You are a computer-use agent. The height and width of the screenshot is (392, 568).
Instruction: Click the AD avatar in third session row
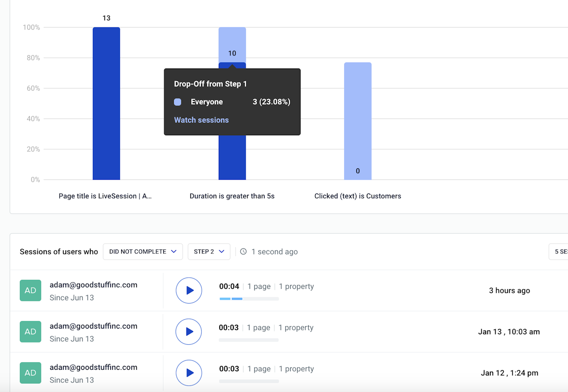(30, 373)
